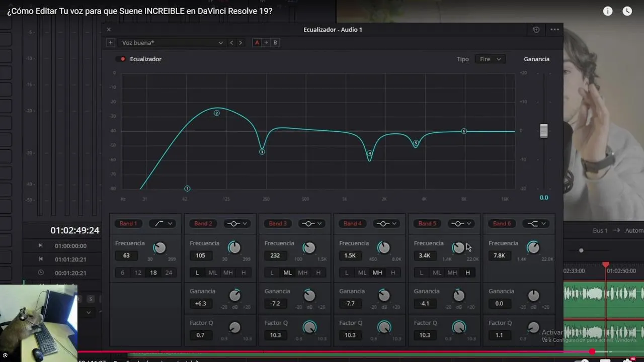
Task: Open Band 4 filter shape dropdown
Action: [x=386, y=223]
